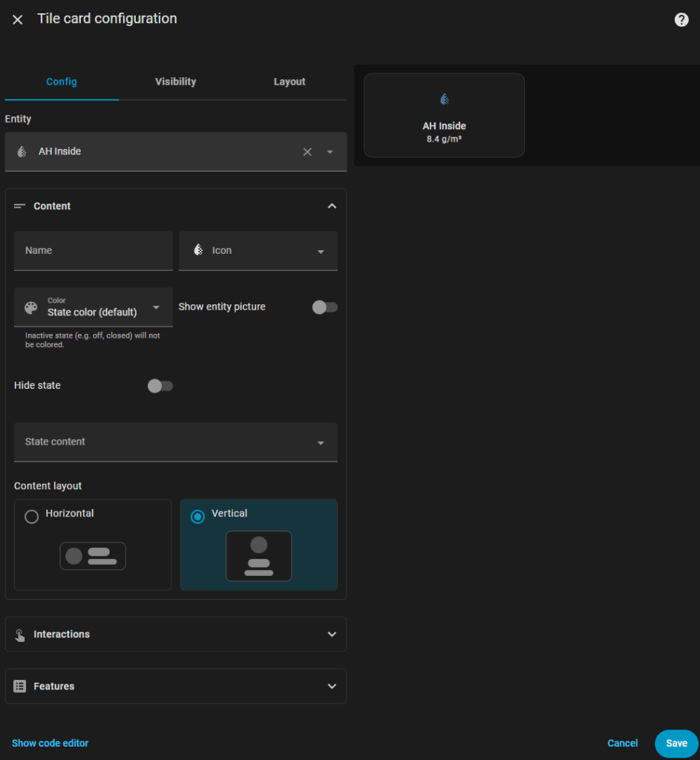Open the Layout tab
Image resolution: width=700 pixels, height=760 pixels.
click(290, 82)
